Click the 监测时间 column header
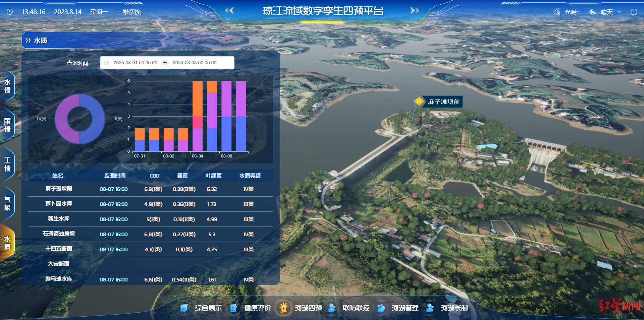 (115, 176)
